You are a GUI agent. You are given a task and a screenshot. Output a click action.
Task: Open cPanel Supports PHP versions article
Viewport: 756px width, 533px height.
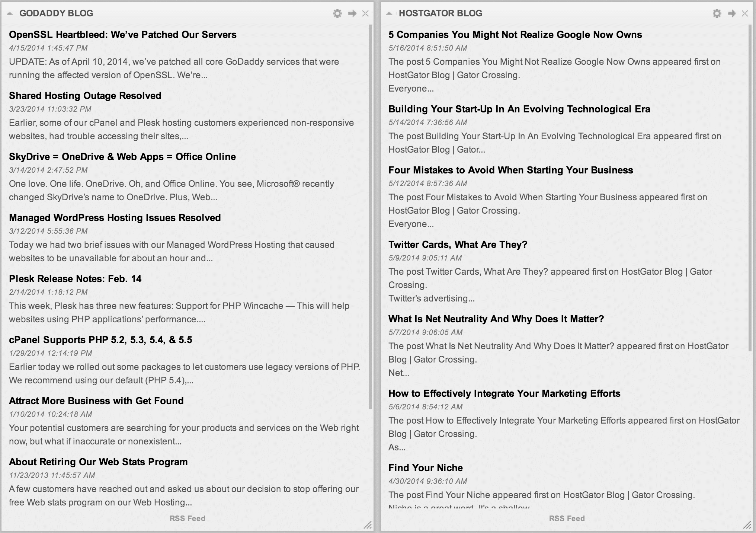100,340
